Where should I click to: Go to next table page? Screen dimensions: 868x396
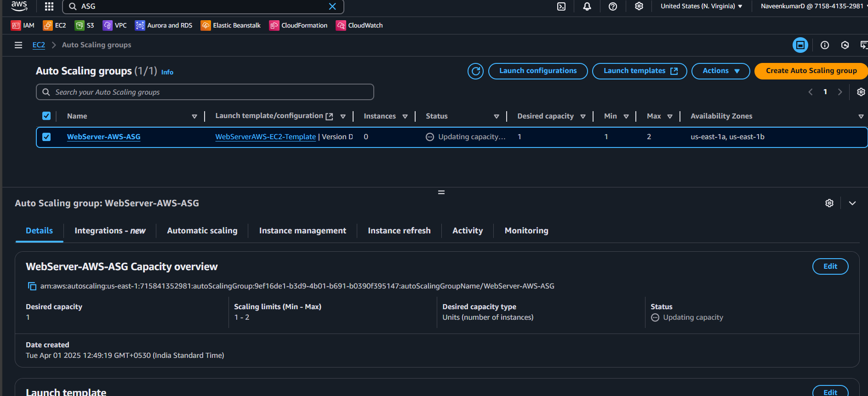pos(840,92)
